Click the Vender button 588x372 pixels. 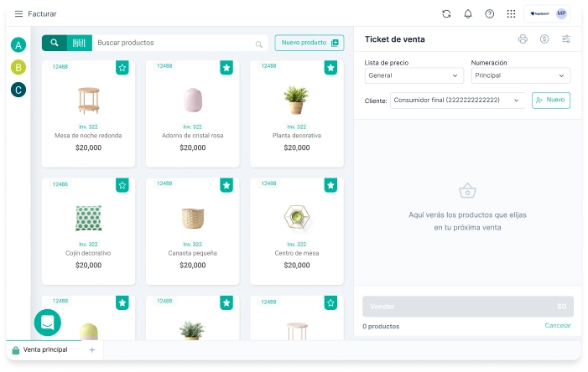468,307
